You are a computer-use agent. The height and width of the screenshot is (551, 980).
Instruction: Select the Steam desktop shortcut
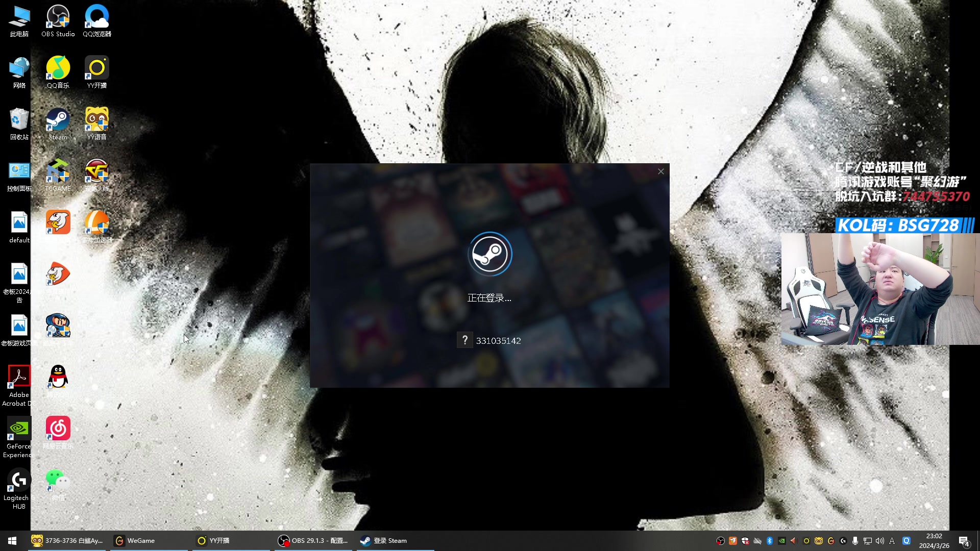coord(58,124)
